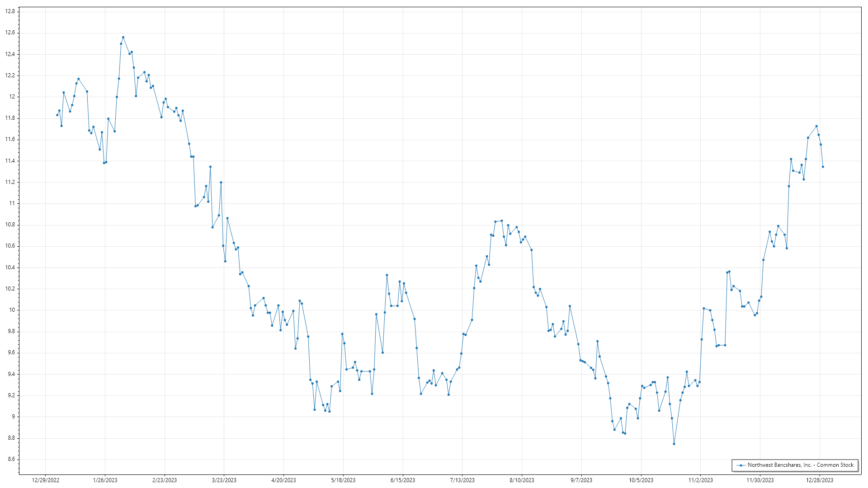Viewport: 868px width, 488px height.
Task: Click the 11/30/2023 x-axis date label
Action: coord(760,480)
